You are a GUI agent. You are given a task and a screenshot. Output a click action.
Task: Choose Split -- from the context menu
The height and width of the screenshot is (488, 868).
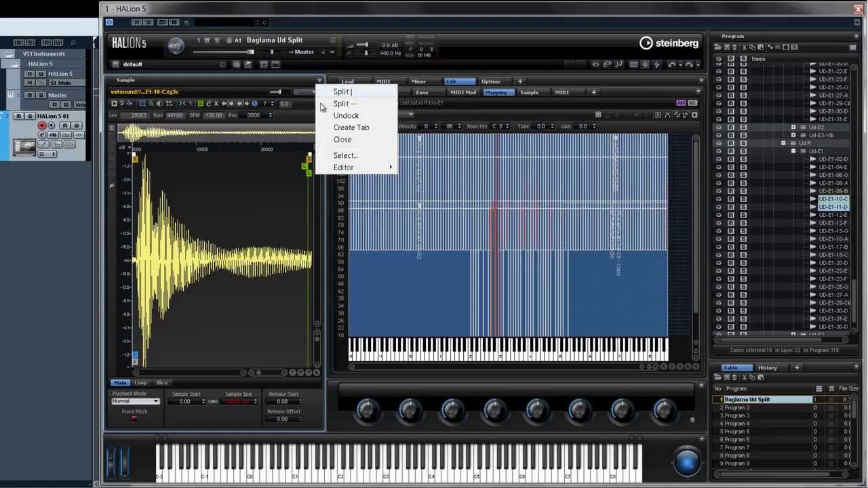coord(344,104)
